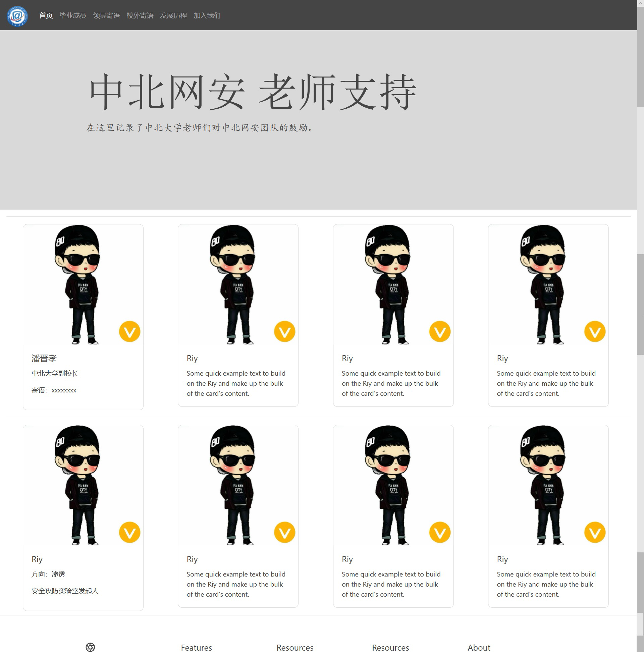
Task: Navigate to 发展历程
Action: (173, 15)
